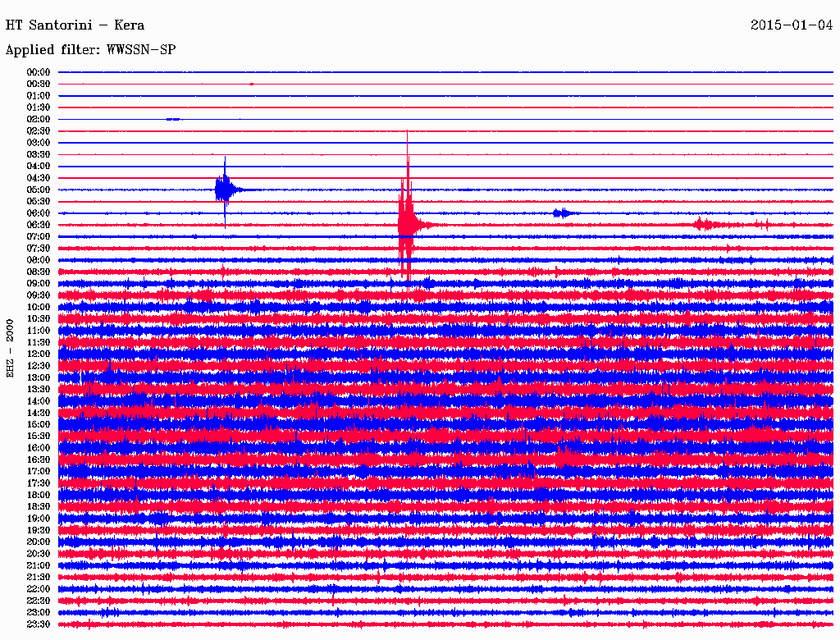Click the 01:00 time label
Viewport: 840px width, 640px height.
click(x=39, y=96)
